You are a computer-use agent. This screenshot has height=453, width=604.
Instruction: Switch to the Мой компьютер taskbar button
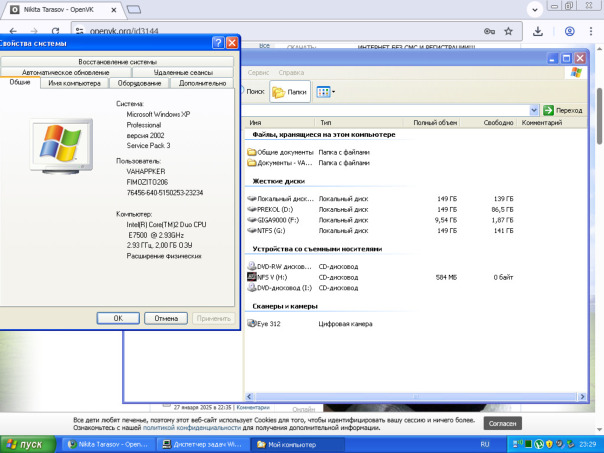point(297,445)
